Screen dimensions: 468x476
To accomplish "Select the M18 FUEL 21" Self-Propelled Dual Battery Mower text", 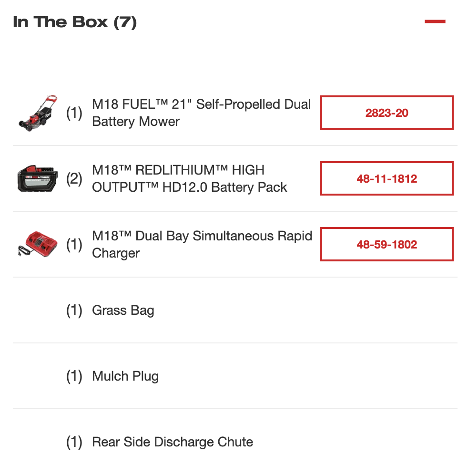I will click(202, 113).
